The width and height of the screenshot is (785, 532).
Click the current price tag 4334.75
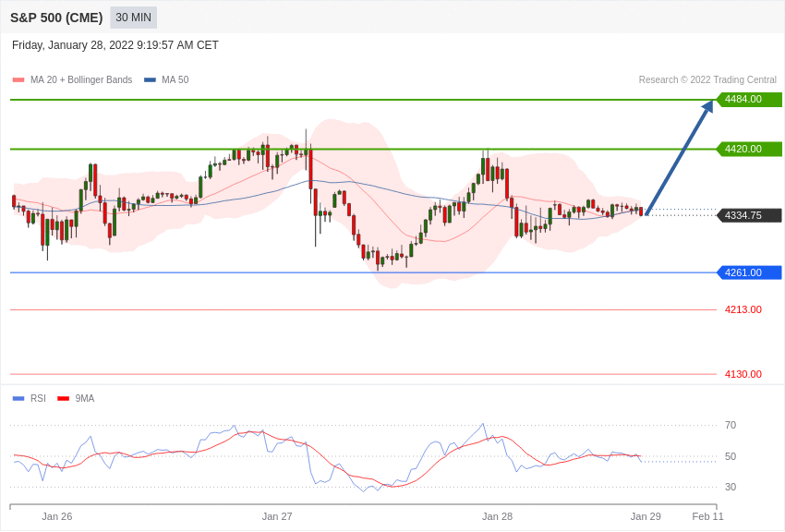[x=749, y=216]
